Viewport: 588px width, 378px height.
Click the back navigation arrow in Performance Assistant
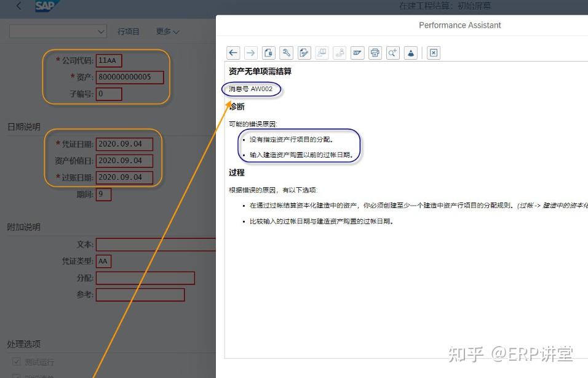tap(233, 53)
